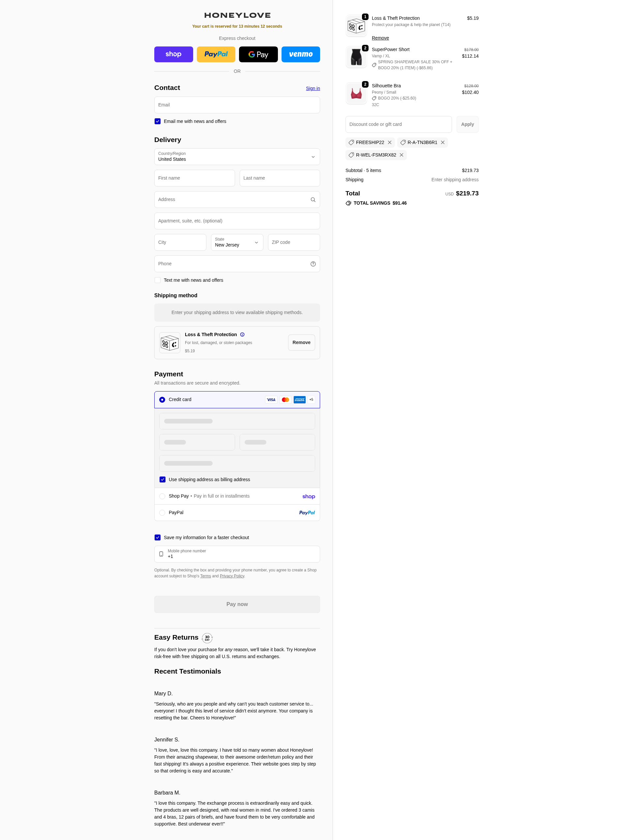Click the Sign in link
This screenshot has width=628, height=840.
(x=313, y=88)
